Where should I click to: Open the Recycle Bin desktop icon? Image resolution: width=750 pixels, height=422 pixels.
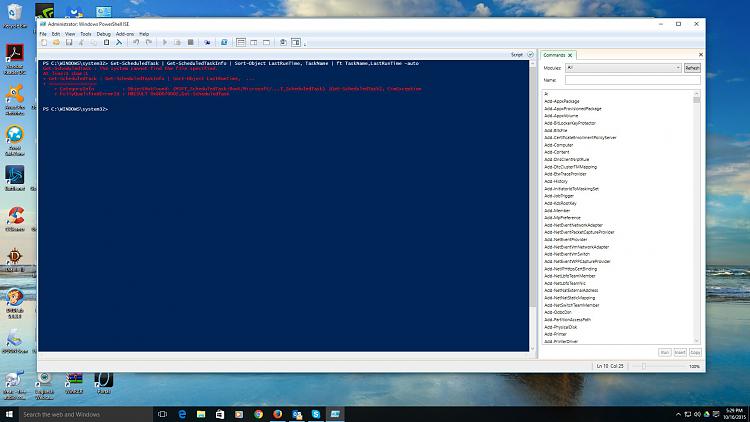pyautogui.click(x=15, y=16)
